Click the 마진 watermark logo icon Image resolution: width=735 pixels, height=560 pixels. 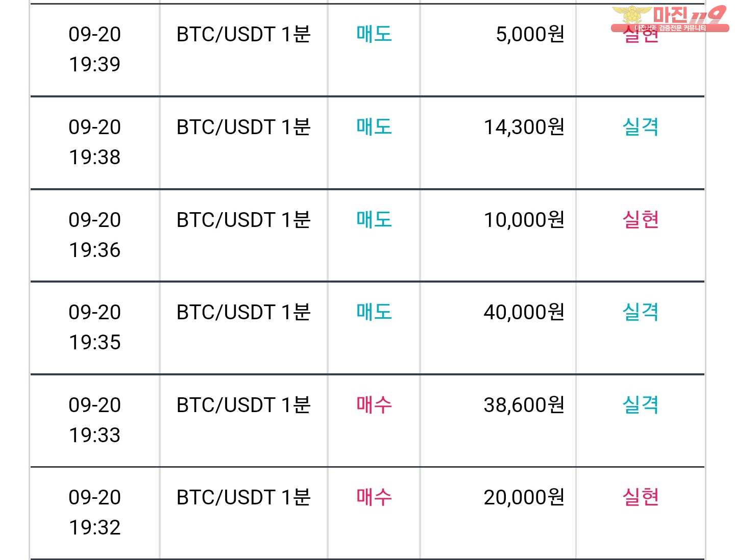tap(670, 19)
